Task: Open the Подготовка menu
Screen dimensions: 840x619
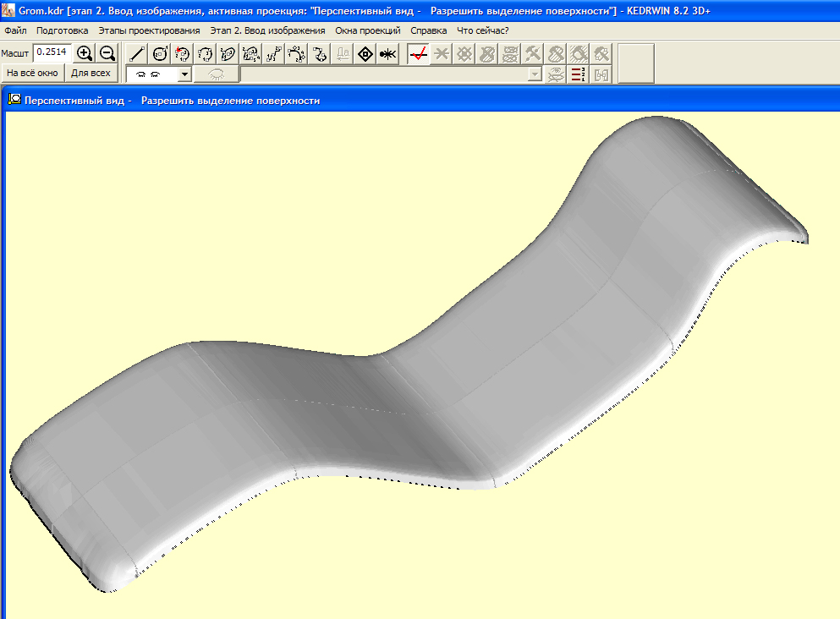Action: 63,30
